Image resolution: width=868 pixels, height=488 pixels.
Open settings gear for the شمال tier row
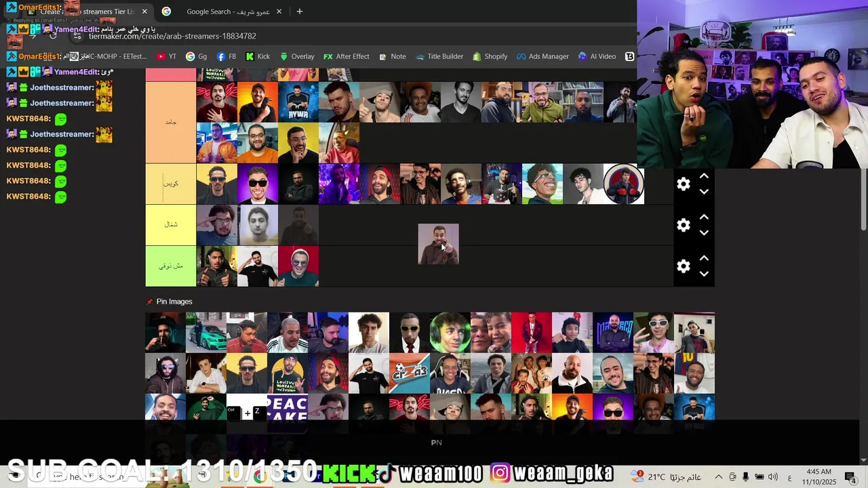click(x=684, y=225)
